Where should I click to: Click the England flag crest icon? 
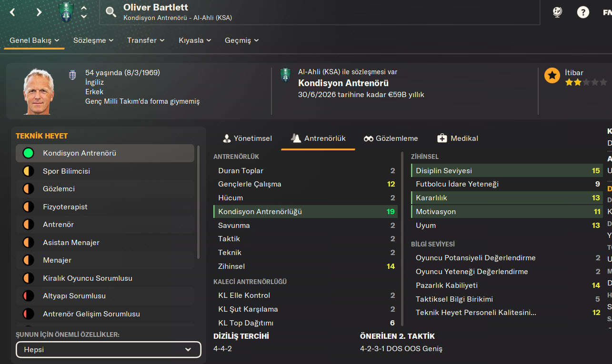tap(72, 75)
